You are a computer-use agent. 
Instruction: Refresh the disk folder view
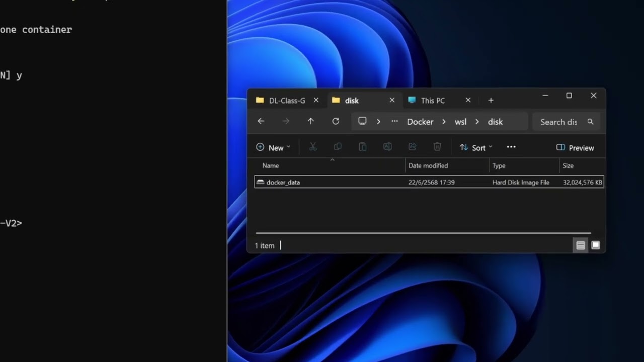coord(336,121)
